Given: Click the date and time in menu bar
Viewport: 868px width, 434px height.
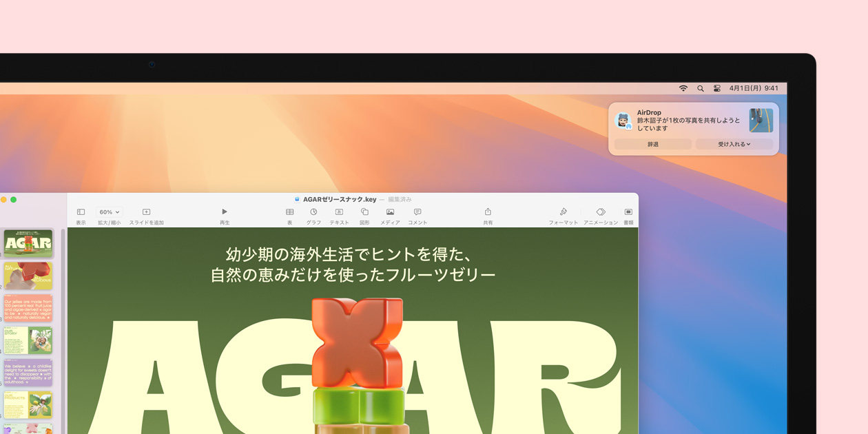Looking at the screenshot, I should click(754, 88).
